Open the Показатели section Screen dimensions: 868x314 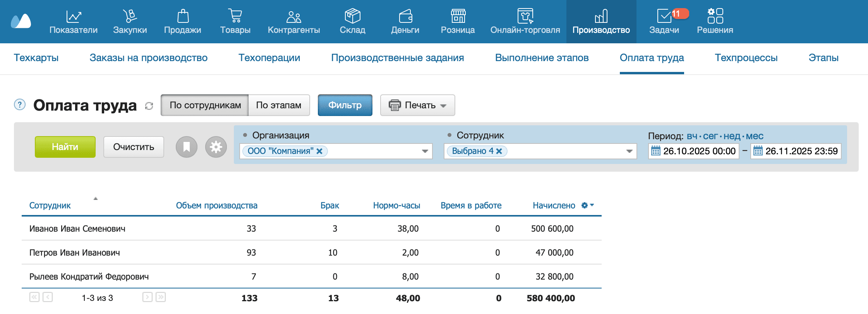pos(74,22)
